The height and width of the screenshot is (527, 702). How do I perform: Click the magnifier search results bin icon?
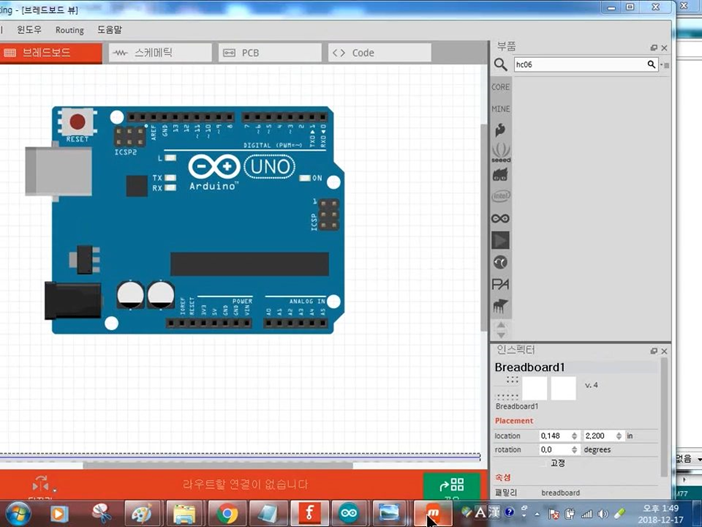[x=501, y=64]
